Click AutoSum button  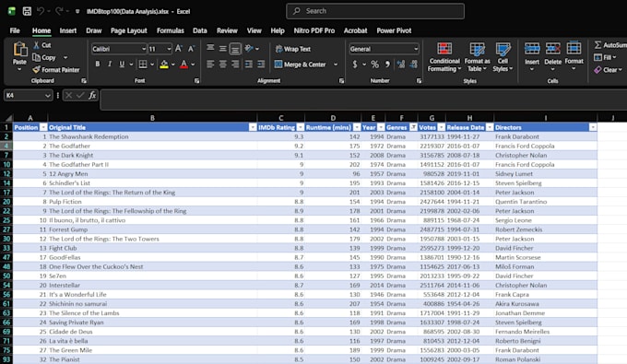(610, 45)
